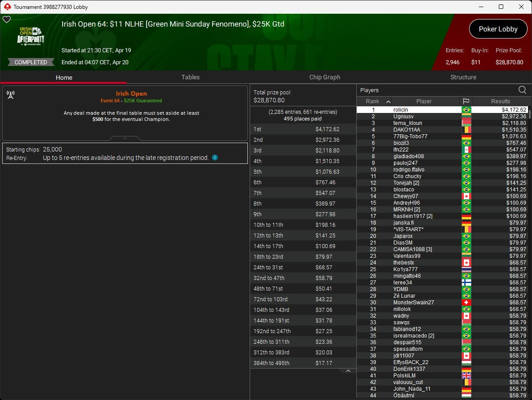
Task: Click the Irish Open Afterparty logo
Action: coord(31,36)
